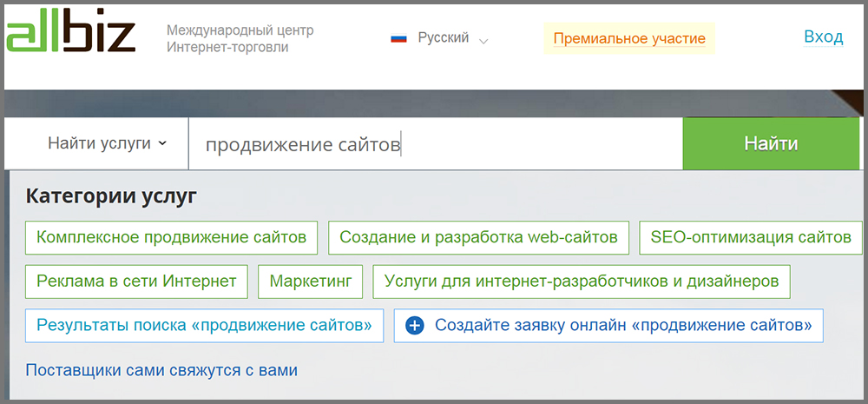Open Результаты поиска «продвижение сайтов»
Screen dimensions: 868x404
coord(204,325)
